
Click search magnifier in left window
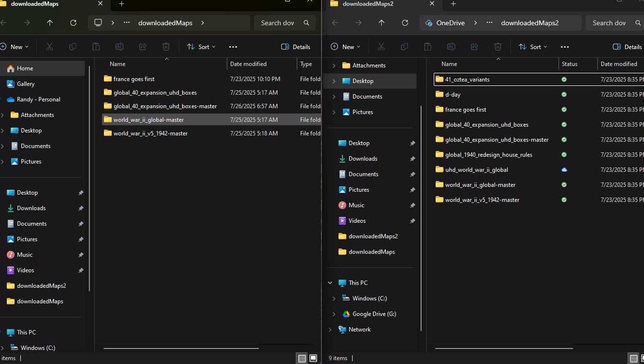pyautogui.click(x=306, y=23)
